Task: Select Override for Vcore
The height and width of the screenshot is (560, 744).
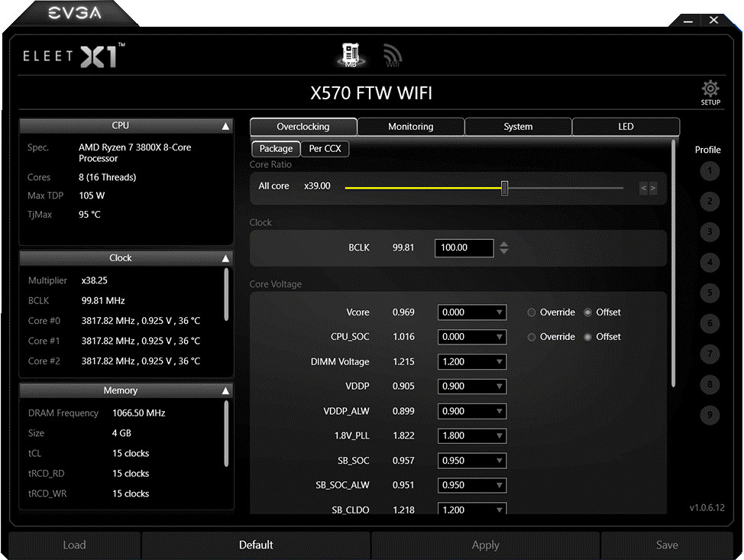Action: tap(532, 312)
